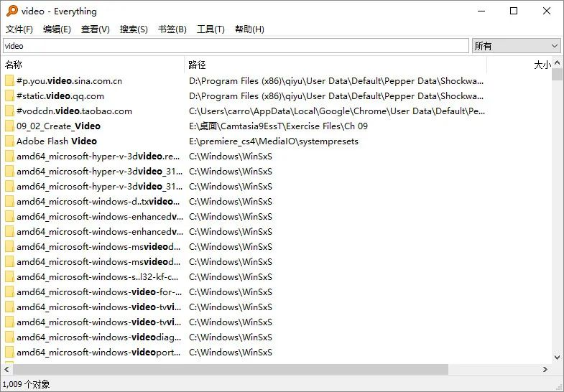This screenshot has height=392, width=564.
Task: Select folder icon of amd64_microsoft-windows-video-for- row
Action: [9, 292]
